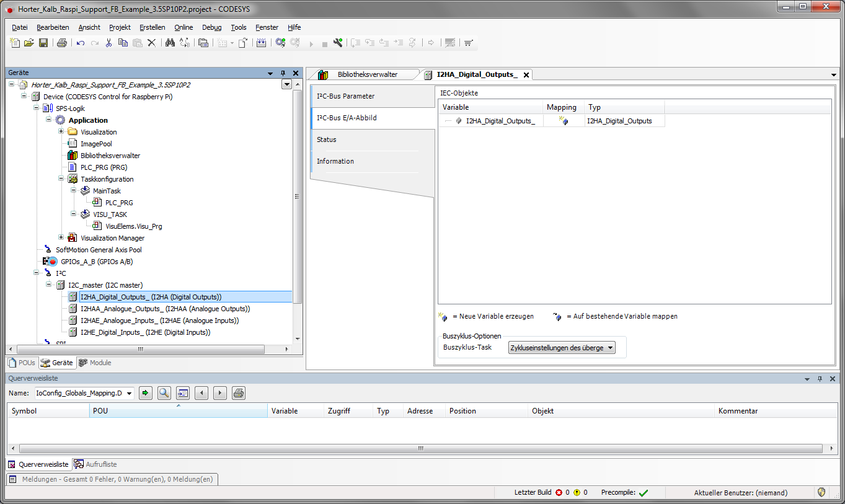Screen dimensions: 845x504
Task: Sort by the Symbol column header
Action: 48,411
